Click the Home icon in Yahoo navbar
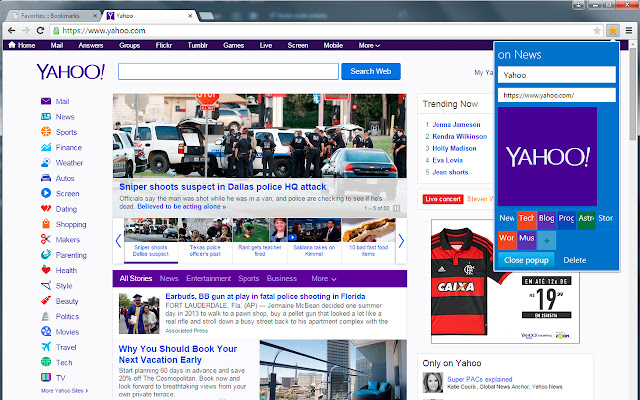The width and height of the screenshot is (640, 400). 12,45
